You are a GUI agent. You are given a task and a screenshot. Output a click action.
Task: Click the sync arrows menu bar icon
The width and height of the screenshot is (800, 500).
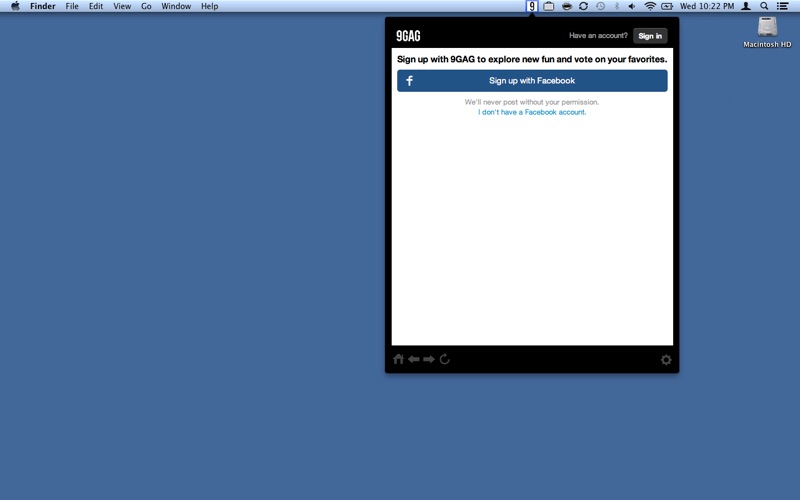583,6
